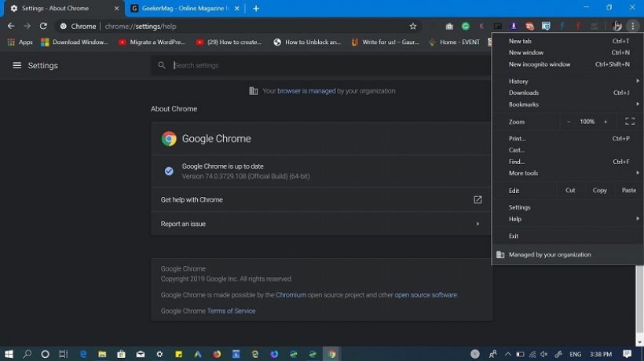Expand the Bookmarks submenu

coord(569,104)
